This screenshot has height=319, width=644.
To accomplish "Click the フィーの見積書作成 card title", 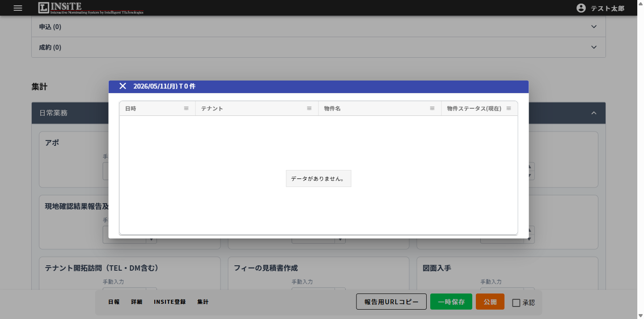I will tap(266, 268).
